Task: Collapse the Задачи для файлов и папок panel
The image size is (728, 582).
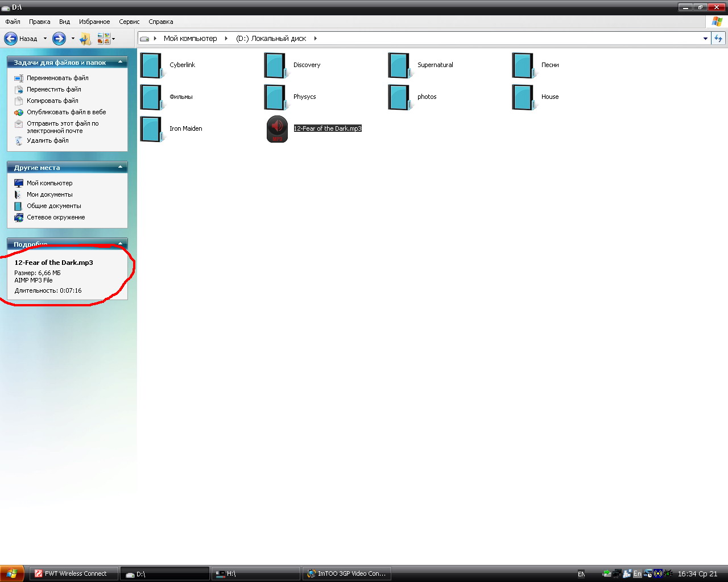Action: tap(120, 62)
